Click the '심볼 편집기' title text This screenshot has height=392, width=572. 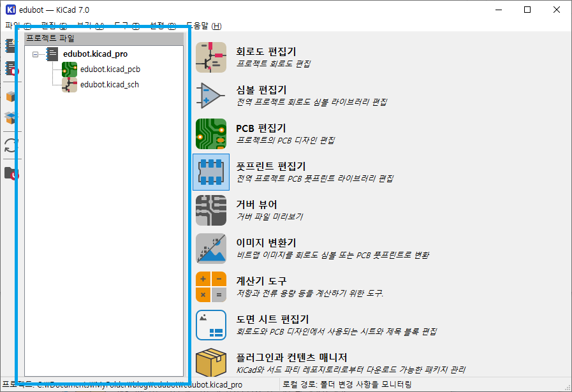tap(261, 90)
